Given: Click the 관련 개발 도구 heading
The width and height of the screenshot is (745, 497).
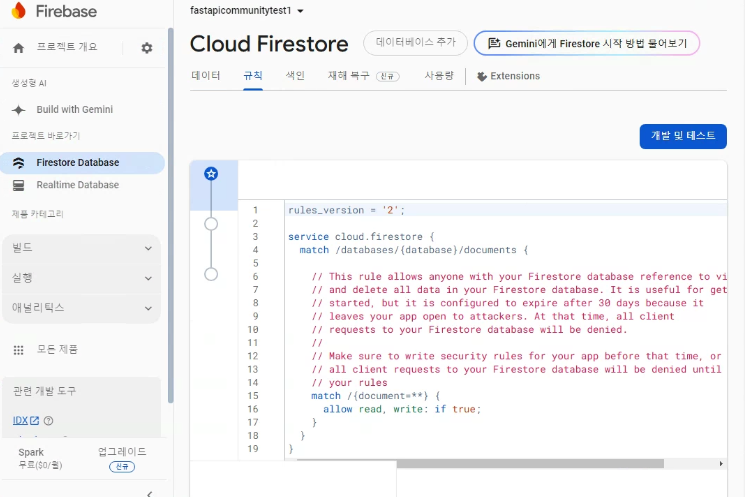Looking at the screenshot, I should click(x=44, y=391).
